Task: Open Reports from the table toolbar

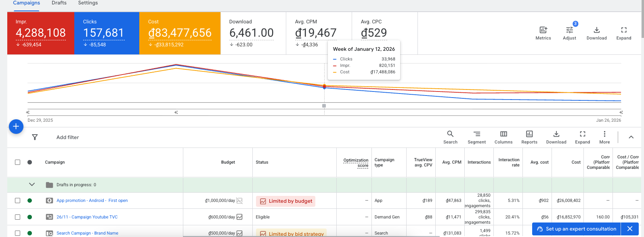Action: 529,134
